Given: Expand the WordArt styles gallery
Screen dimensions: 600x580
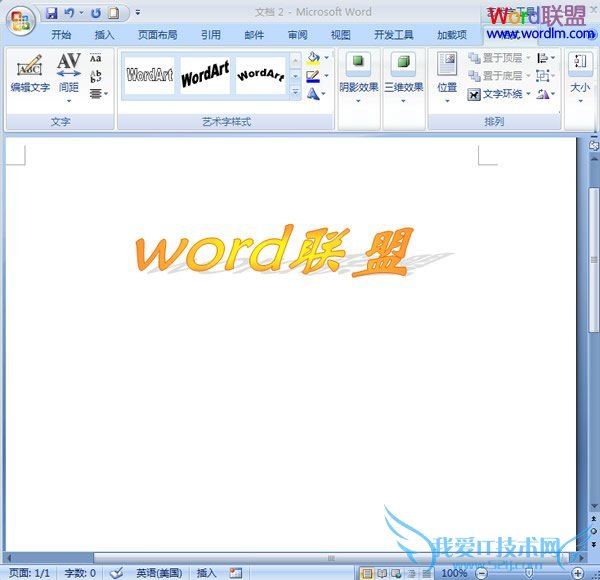Looking at the screenshot, I should 295,93.
